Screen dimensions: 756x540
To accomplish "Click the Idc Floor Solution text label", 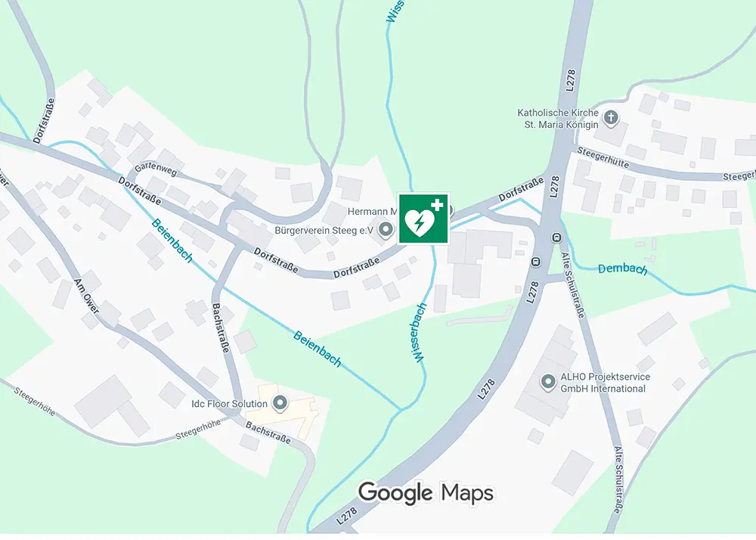I will pos(230,404).
